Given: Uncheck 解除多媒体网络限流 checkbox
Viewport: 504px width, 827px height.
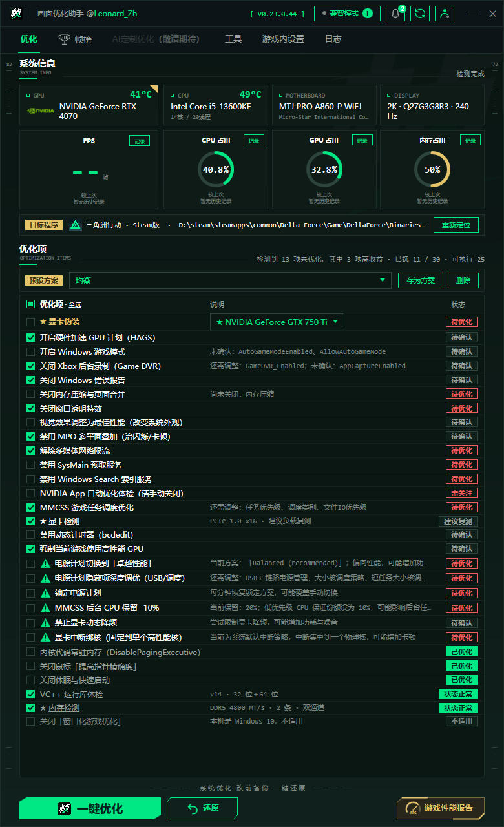Looking at the screenshot, I should pyautogui.click(x=30, y=450).
